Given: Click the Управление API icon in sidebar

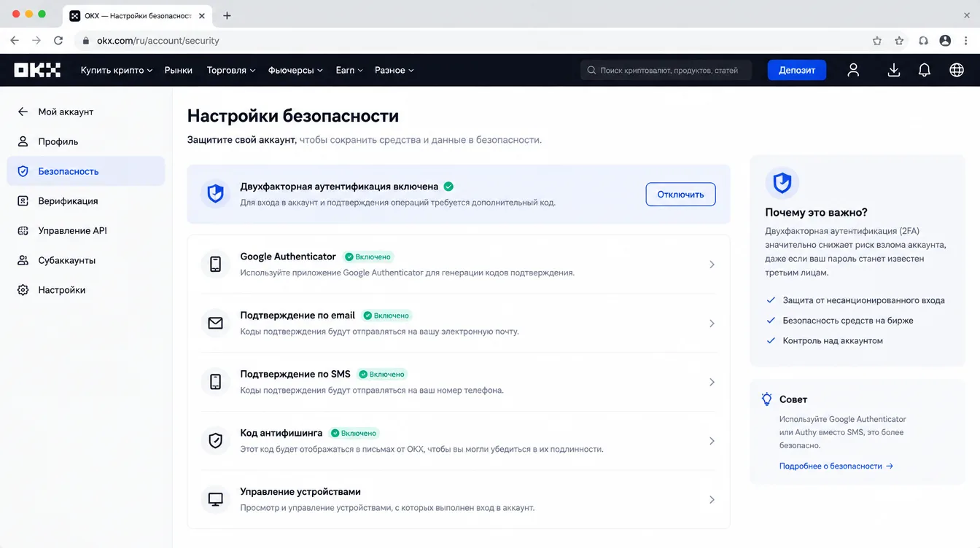Looking at the screenshot, I should (x=23, y=230).
